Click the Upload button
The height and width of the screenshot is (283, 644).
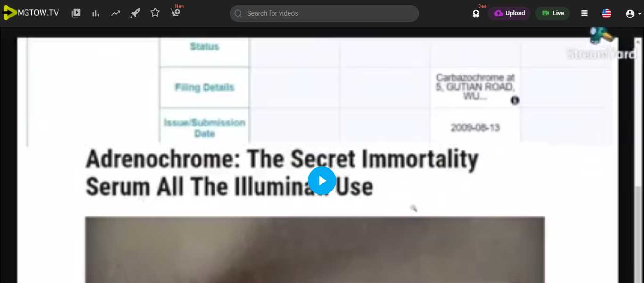click(509, 13)
